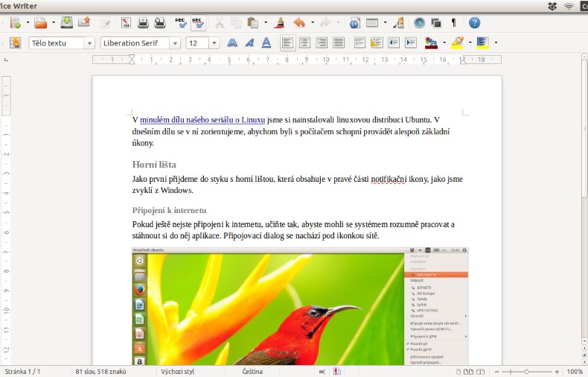588x377 pixels.
Task: Export directly as PDF icon
Action: 126,23
